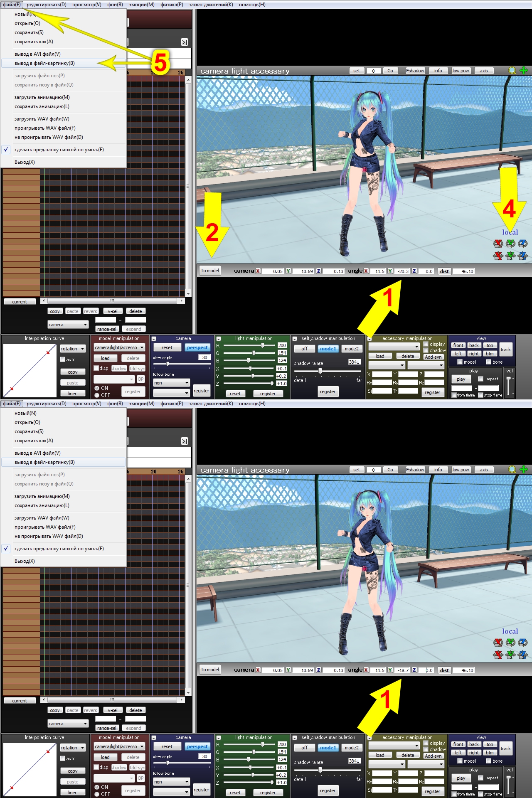
Task: Click the 'front' view button in upper view panel
Action: [x=458, y=345]
